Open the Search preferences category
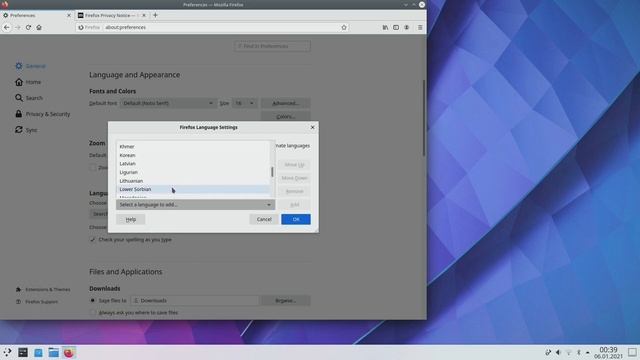 29,98
